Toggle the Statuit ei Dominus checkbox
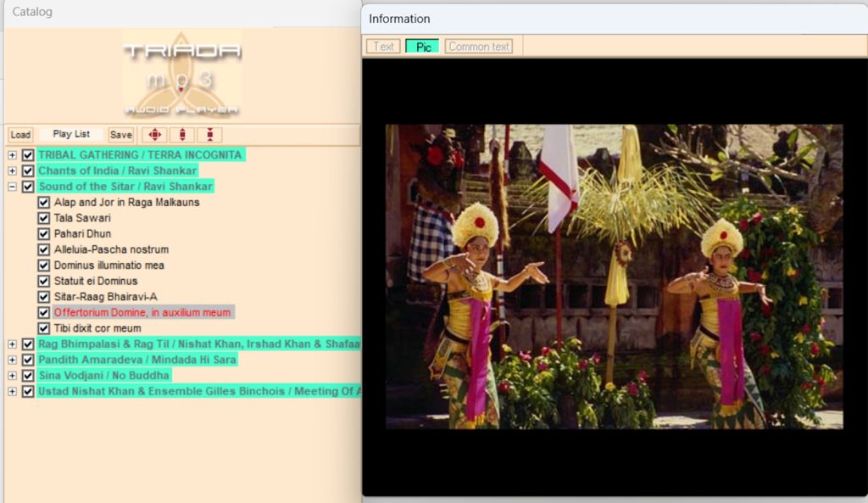The height and width of the screenshot is (503, 868). coord(44,281)
